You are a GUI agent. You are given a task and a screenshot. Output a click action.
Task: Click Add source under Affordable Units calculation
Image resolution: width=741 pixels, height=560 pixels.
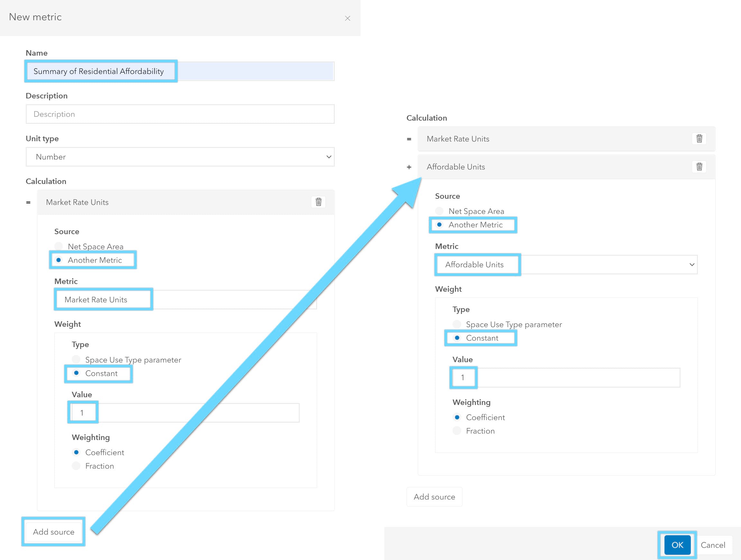434,497
